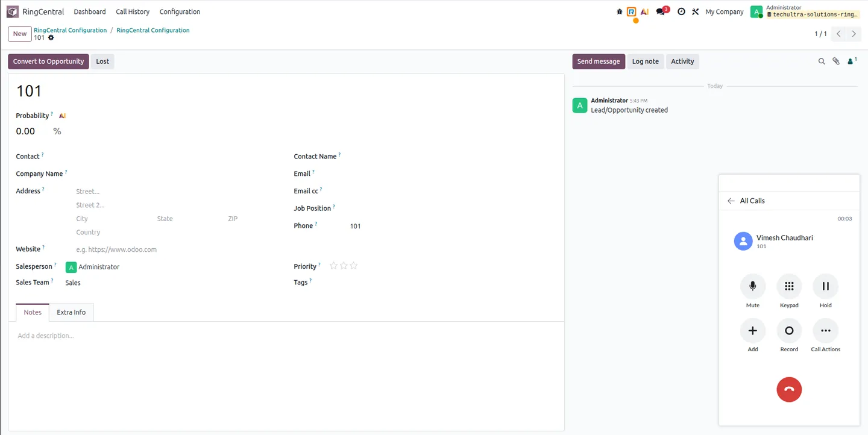868x435 pixels.
Task: Click Send message in chatter
Action: 599,61
